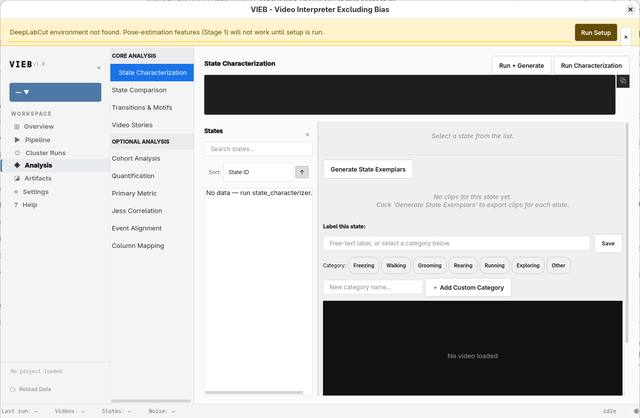
Task: Save the state label
Action: click(608, 243)
